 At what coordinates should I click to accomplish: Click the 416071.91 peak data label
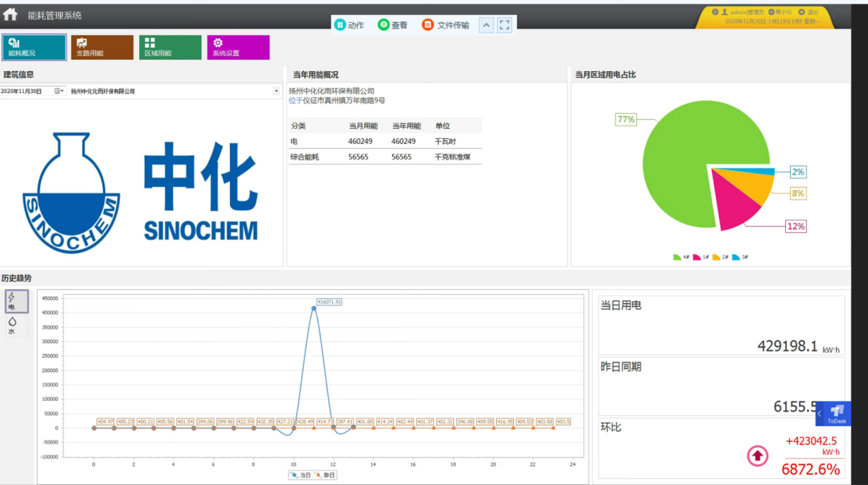pyautogui.click(x=329, y=301)
